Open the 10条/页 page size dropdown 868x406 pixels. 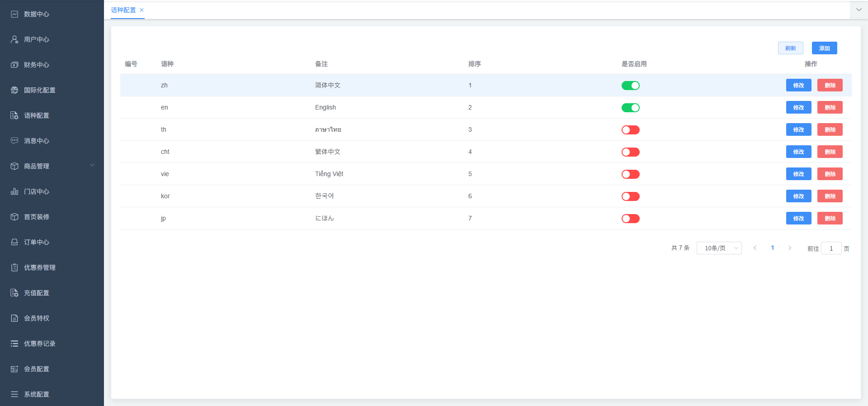pos(719,248)
